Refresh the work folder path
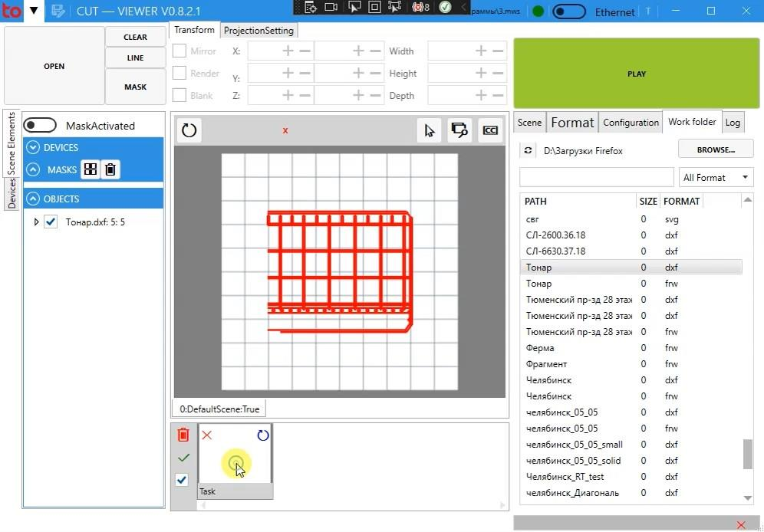 528,151
